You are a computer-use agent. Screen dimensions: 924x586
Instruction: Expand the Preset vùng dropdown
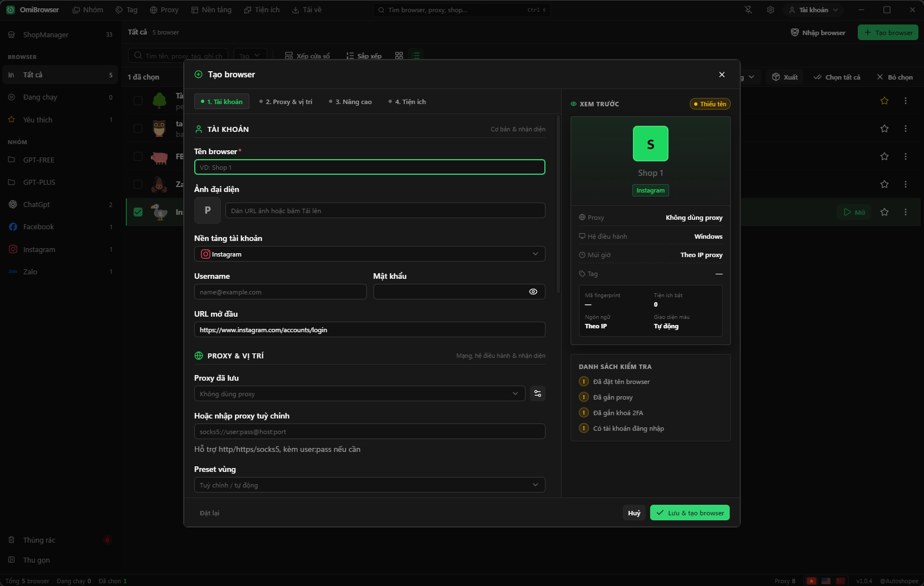coord(370,485)
